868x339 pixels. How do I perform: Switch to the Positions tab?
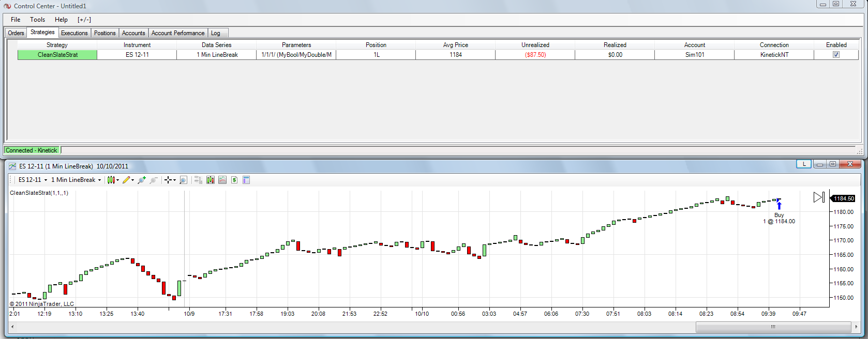pyautogui.click(x=105, y=33)
